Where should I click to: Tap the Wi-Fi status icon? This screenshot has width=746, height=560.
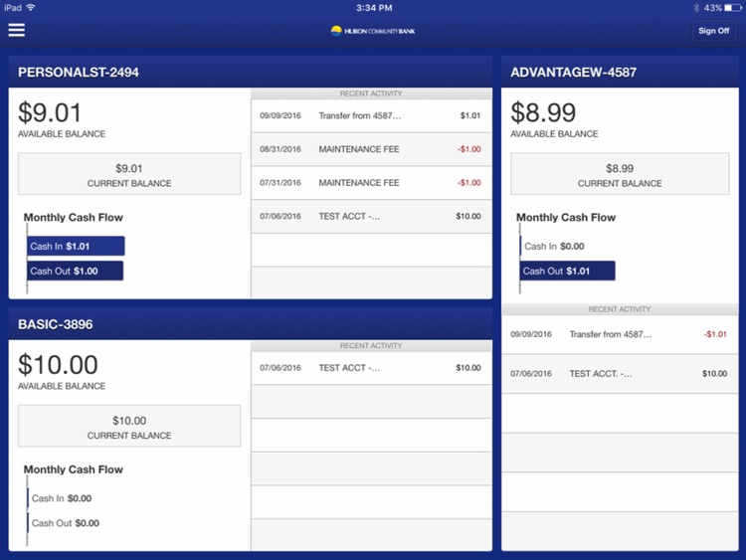pyautogui.click(x=32, y=8)
